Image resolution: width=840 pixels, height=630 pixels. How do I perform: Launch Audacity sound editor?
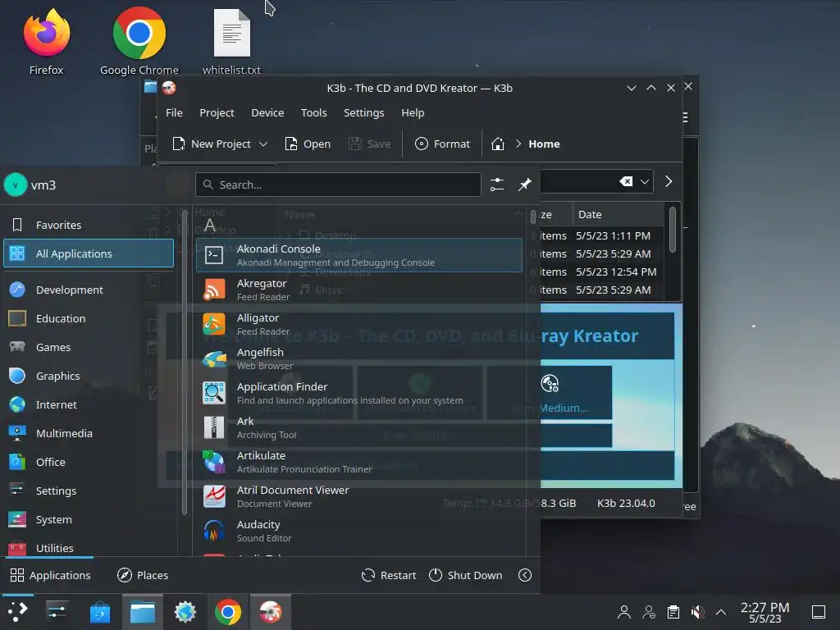click(x=359, y=531)
